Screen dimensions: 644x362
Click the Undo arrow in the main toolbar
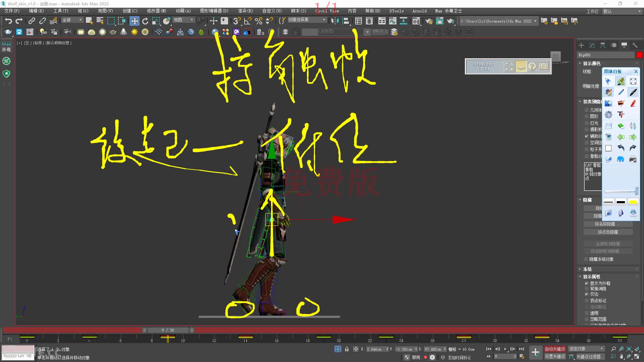(x=8, y=21)
